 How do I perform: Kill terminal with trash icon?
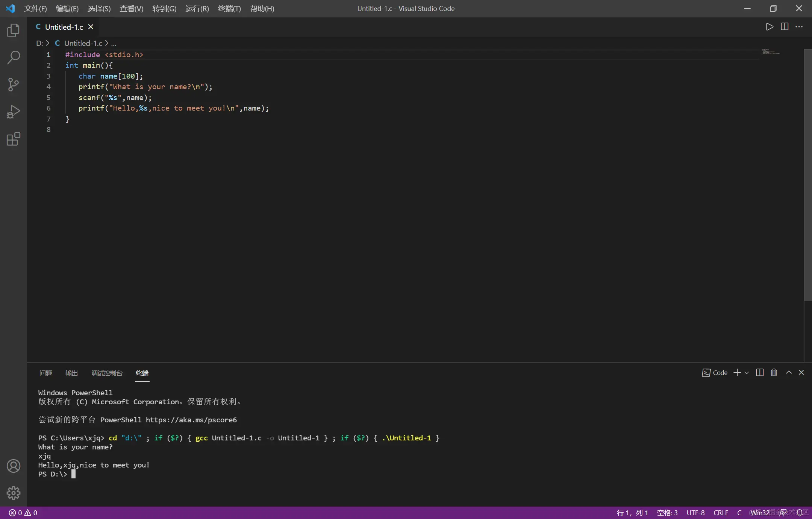(774, 372)
